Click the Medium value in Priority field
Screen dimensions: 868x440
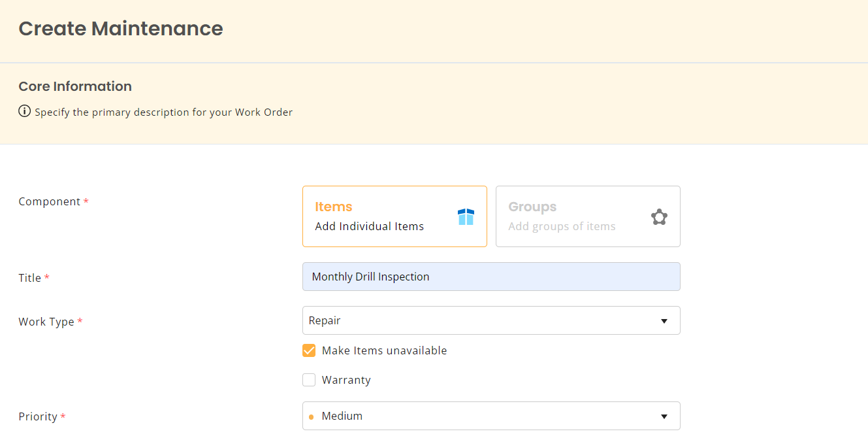[342, 416]
